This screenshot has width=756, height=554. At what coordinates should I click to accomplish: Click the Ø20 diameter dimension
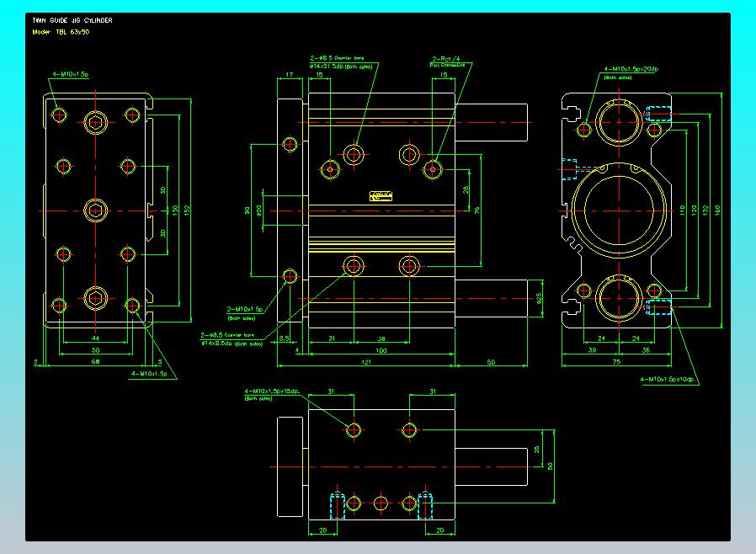point(259,210)
